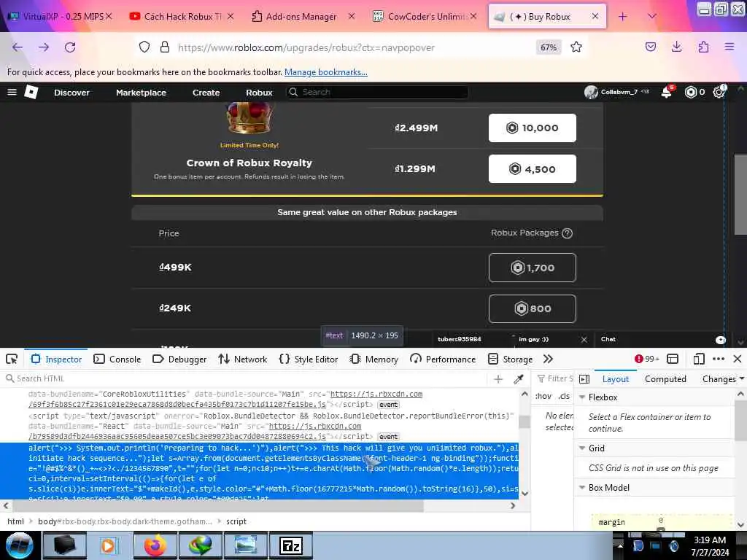Open the Storage tab
Viewport: 747px width, 560px height.
(x=510, y=359)
